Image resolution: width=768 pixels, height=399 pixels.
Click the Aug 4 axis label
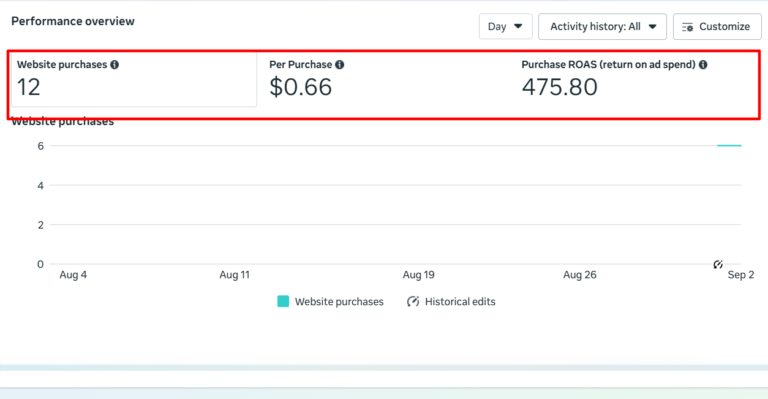73,275
